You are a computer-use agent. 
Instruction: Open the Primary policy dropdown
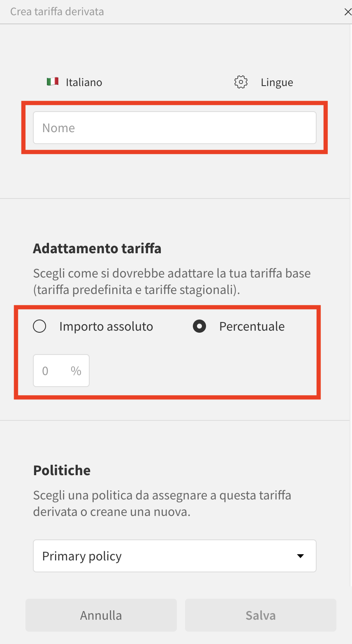pyautogui.click(x=175, y=556)
